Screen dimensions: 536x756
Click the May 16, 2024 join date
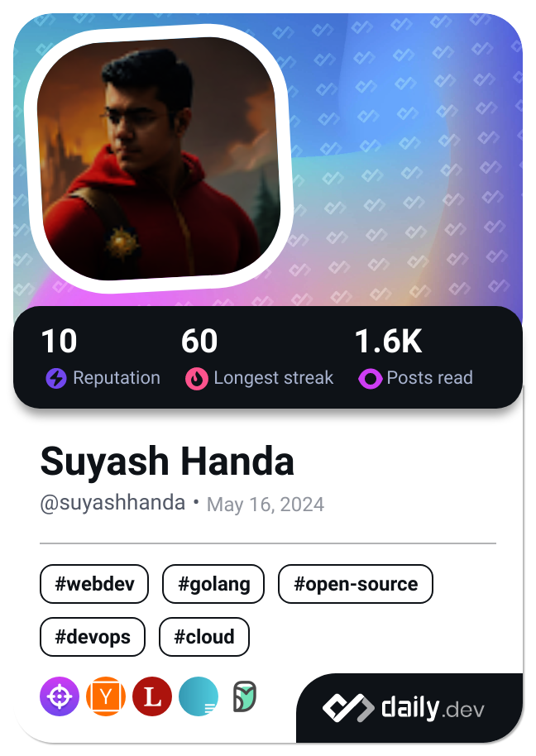pyautogui.click(x=266, y=505)
